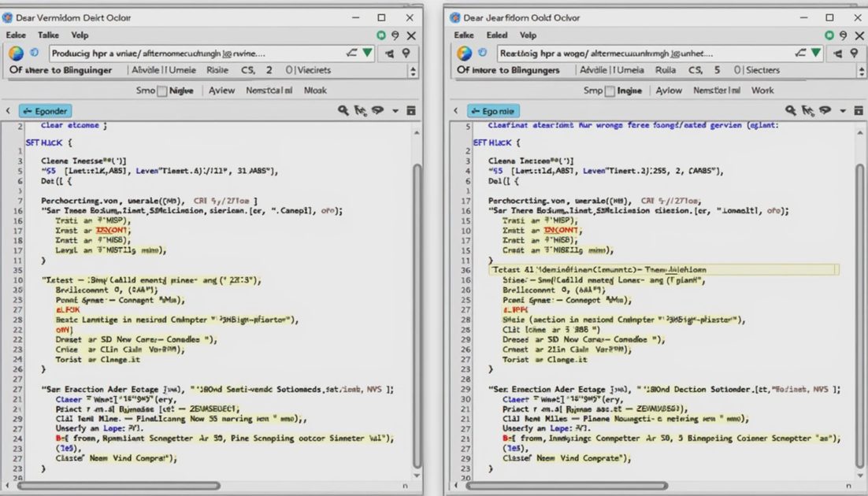Open the Ealce menu in the left window
This screenshot has height=496, width=868.
click(x=16, y=35)
